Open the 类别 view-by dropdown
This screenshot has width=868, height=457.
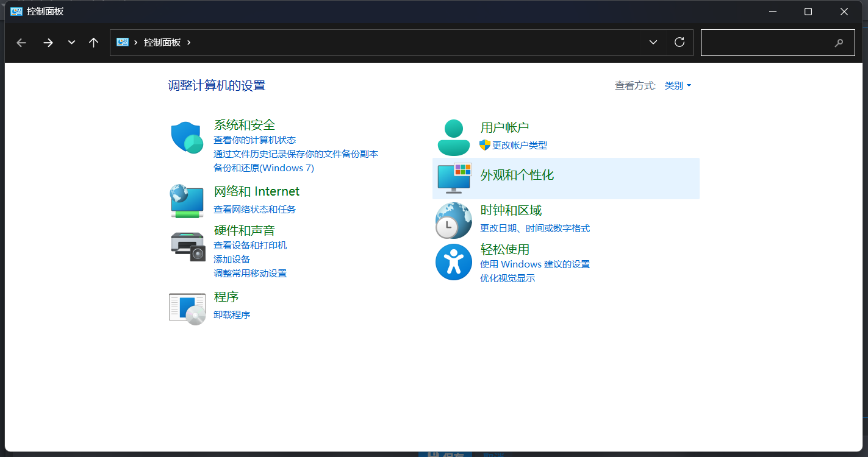coord(678,86)
